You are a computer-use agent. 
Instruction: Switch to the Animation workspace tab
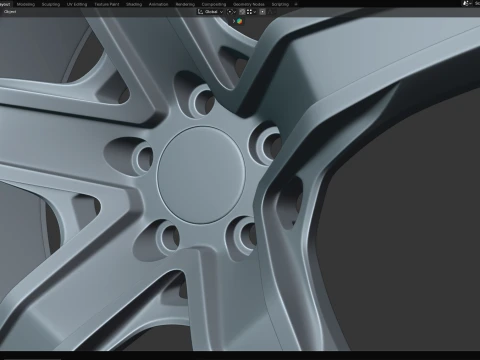(158, 4)
